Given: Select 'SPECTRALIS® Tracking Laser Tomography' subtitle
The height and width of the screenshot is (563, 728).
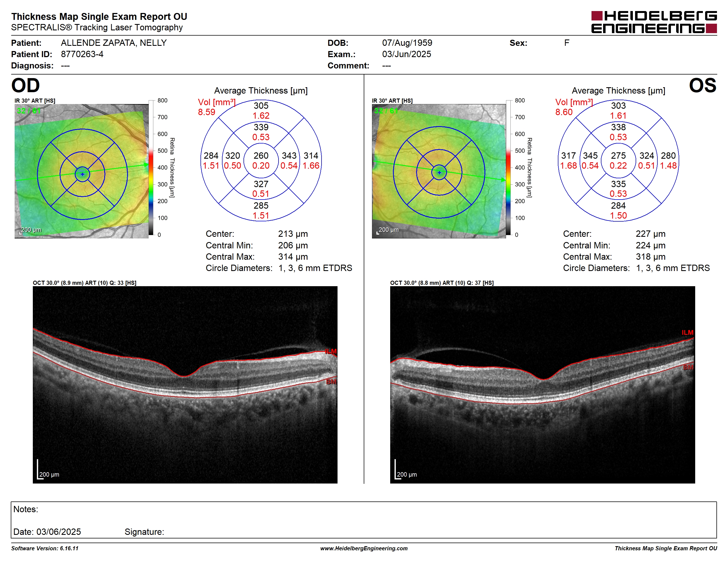Looking at the screenshot, I should 97,27.
